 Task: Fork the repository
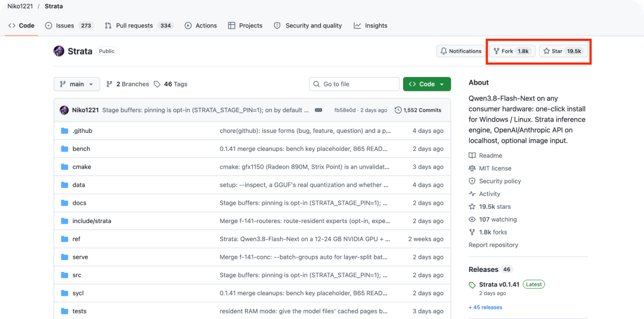513,51
